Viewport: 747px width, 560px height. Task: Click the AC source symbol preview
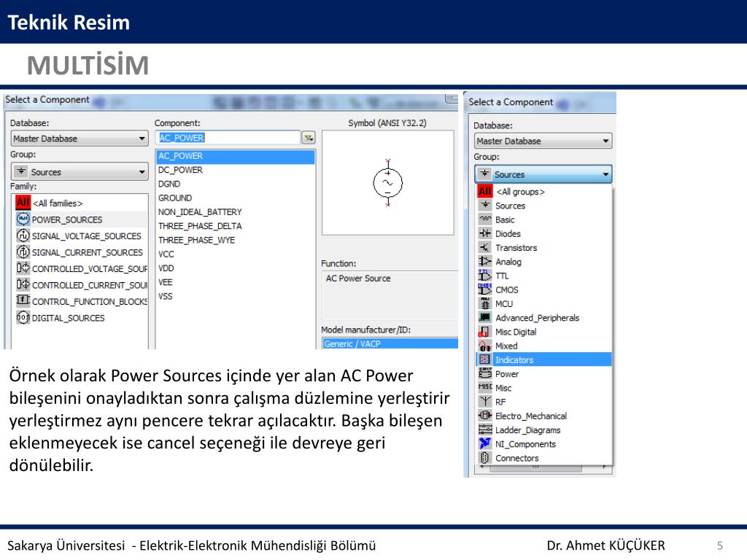pos(388,183)
